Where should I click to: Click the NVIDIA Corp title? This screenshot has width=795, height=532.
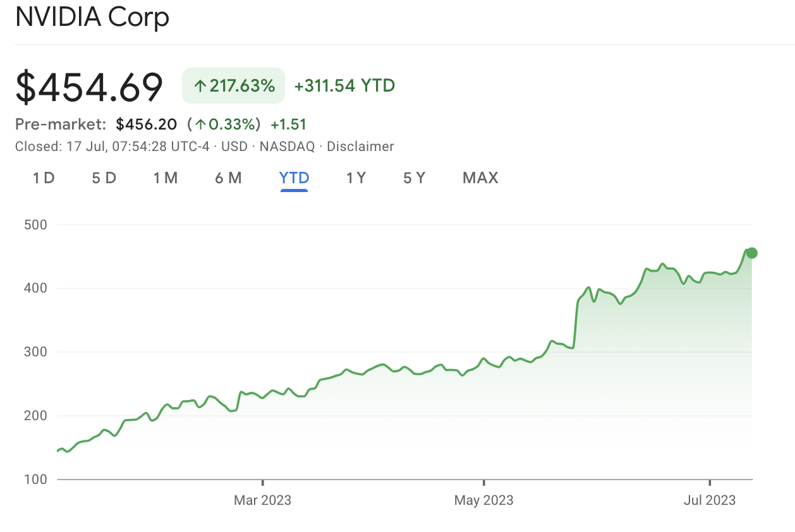pos(92,17)
